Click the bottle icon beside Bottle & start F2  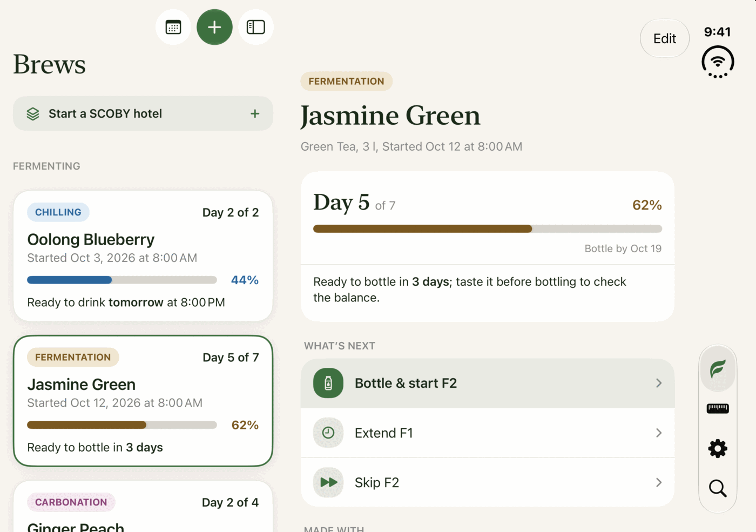tap(328, 383)
